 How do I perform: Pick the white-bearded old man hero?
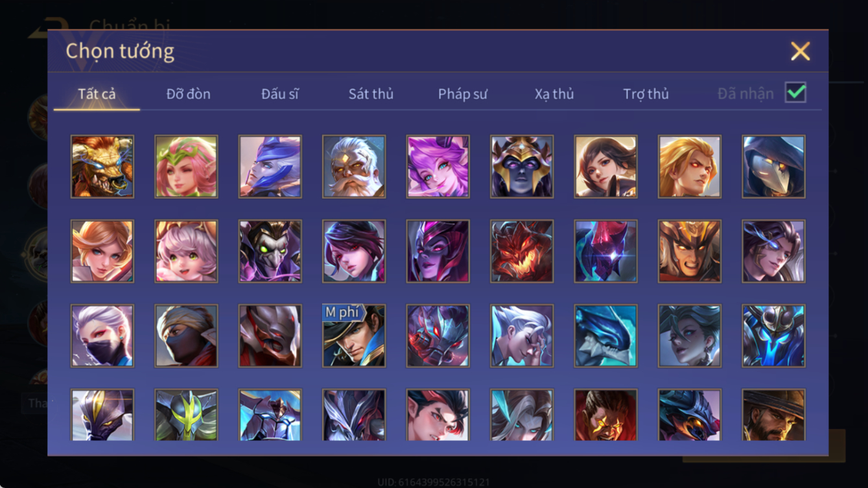tap(354, 167)
